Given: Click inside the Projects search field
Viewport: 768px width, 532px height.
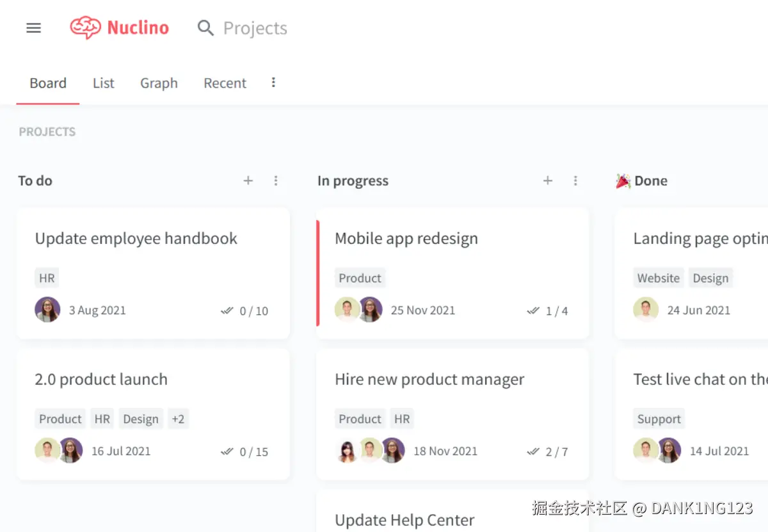Looking at the screenshot, I should (x=255, y=28).
